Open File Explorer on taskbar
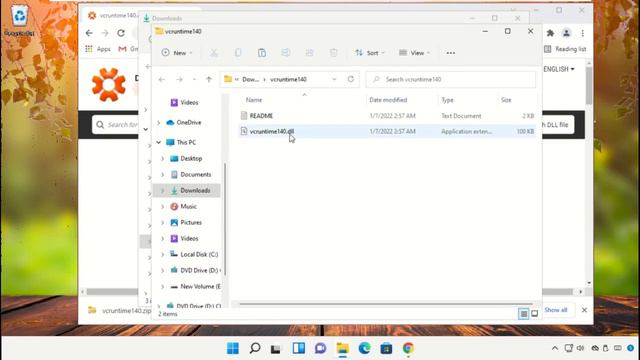The height and width of the screenshot is (360, 640). click(342, 348)
